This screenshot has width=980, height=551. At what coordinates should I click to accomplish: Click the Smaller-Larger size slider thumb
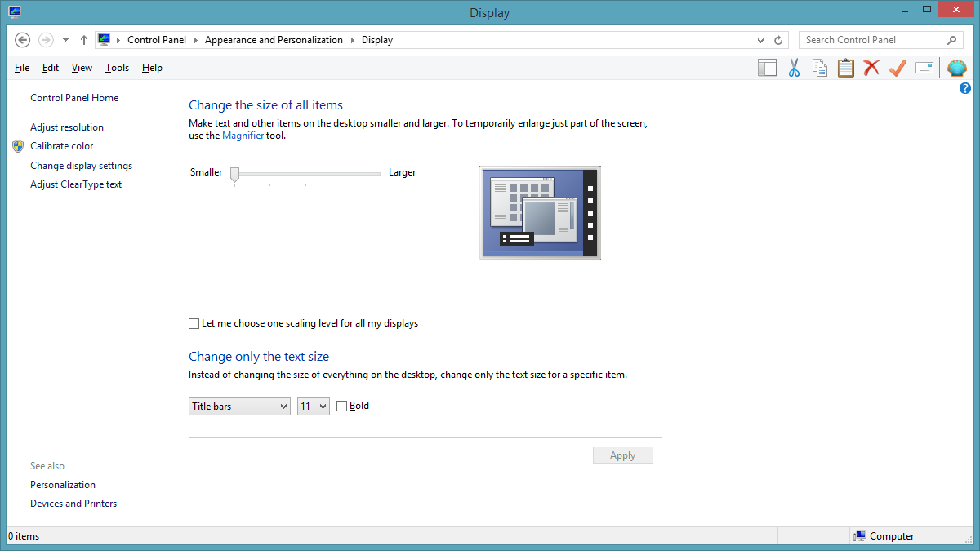point(234,174)
